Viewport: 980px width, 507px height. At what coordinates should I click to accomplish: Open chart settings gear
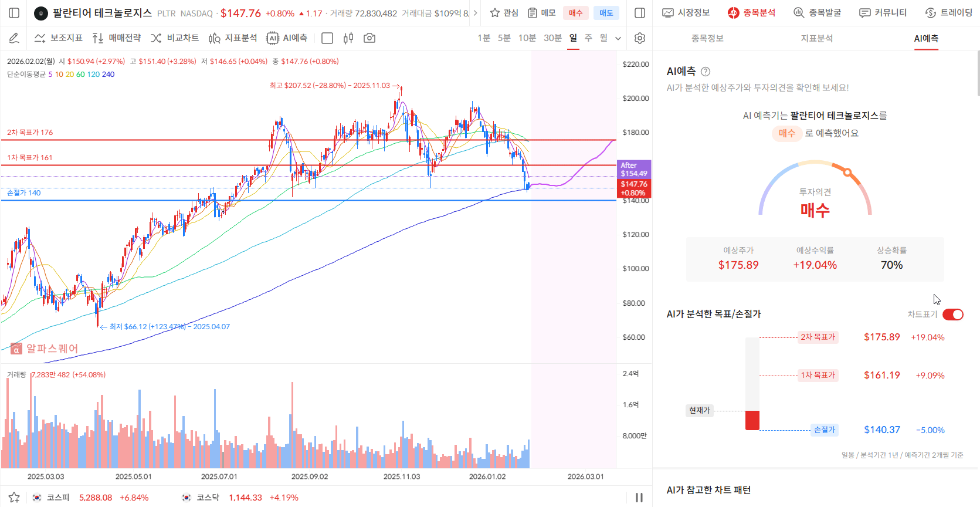tap(640, 38)
